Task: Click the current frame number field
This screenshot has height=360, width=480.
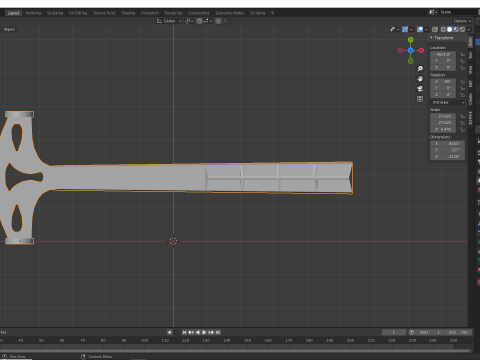Action: click(x=394, y=332)
